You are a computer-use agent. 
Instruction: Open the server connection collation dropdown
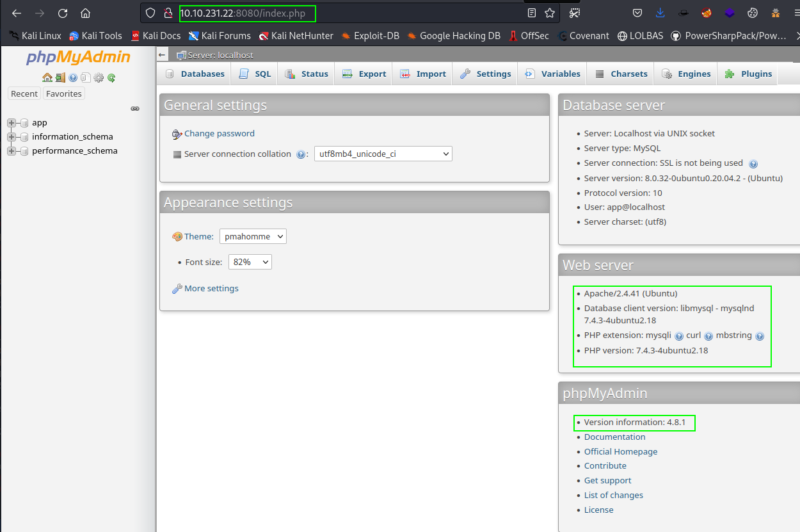coord(383,154)
